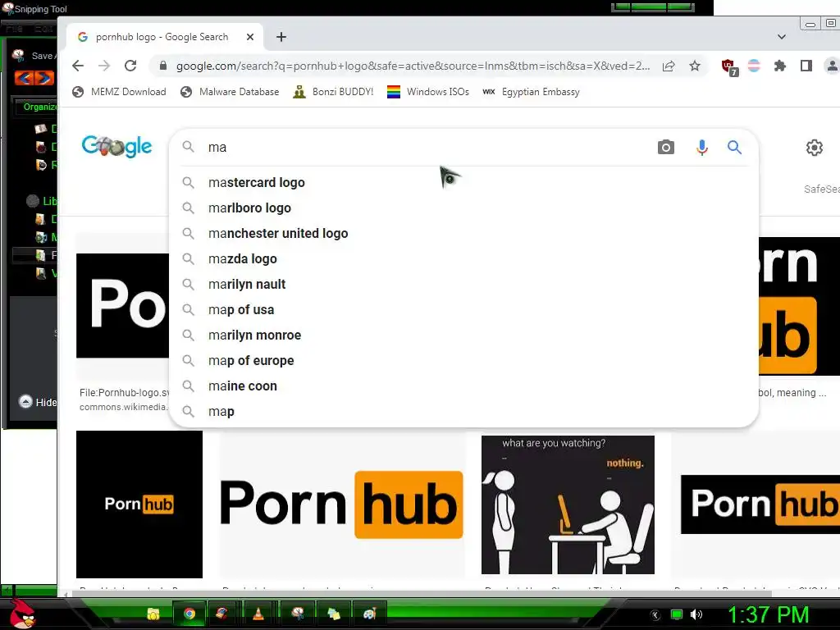Choose the 'marilyn nault' suggestion
840x630 pixels.
[x=463, y=285]
